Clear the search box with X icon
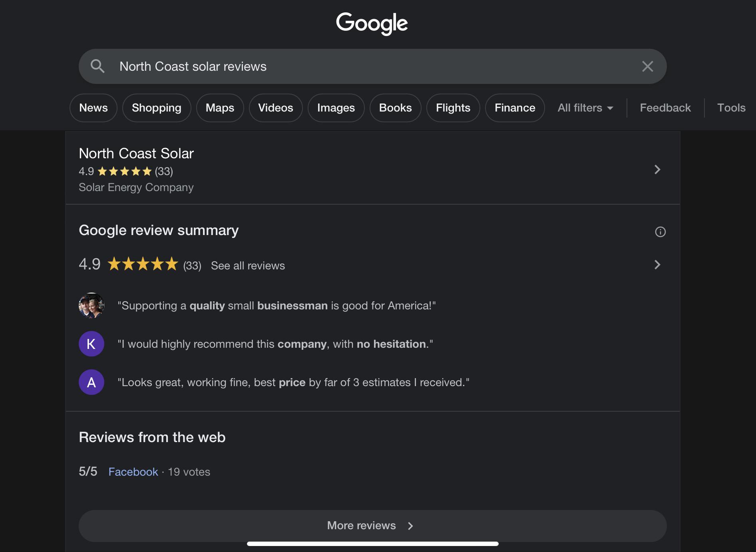The width and height of the screenshot is (756, 552). point(647,66)
